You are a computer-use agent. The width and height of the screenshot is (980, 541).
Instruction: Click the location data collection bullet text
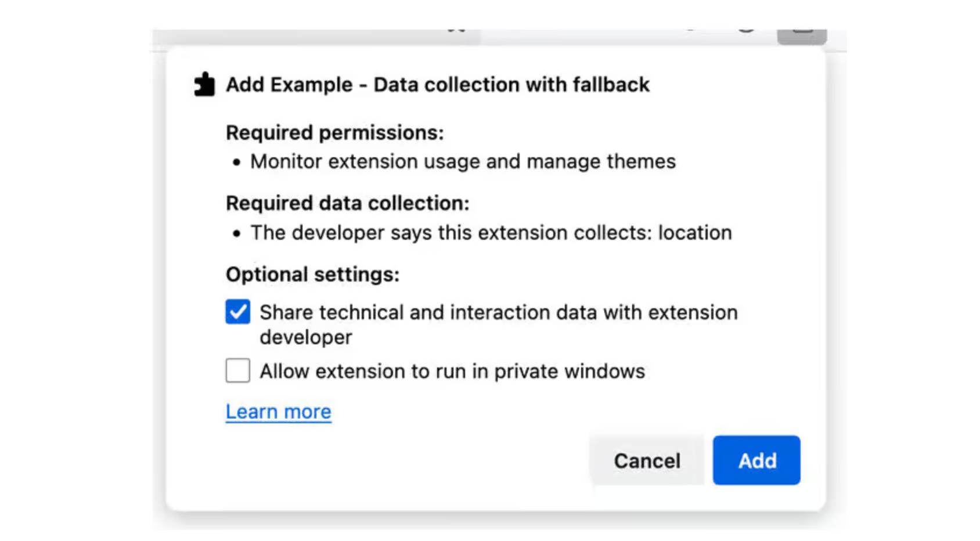[x=491, y=232]
